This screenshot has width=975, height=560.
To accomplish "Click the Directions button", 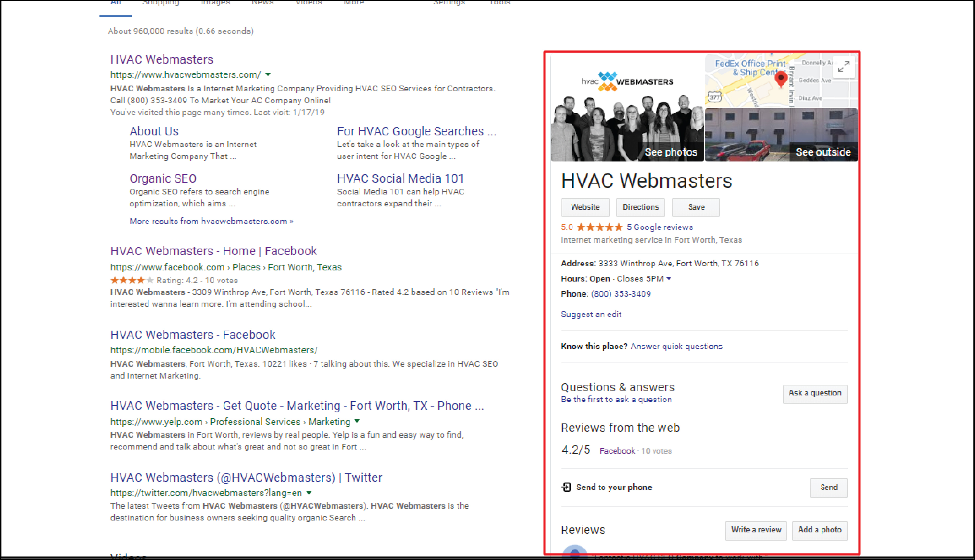I will (x=641, y=207).
